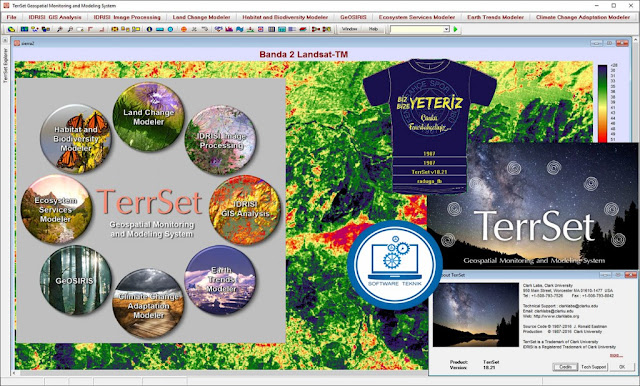The image size is (640, 386).
Task: Click the Tech Support button
Action: (x=593, y=367)
